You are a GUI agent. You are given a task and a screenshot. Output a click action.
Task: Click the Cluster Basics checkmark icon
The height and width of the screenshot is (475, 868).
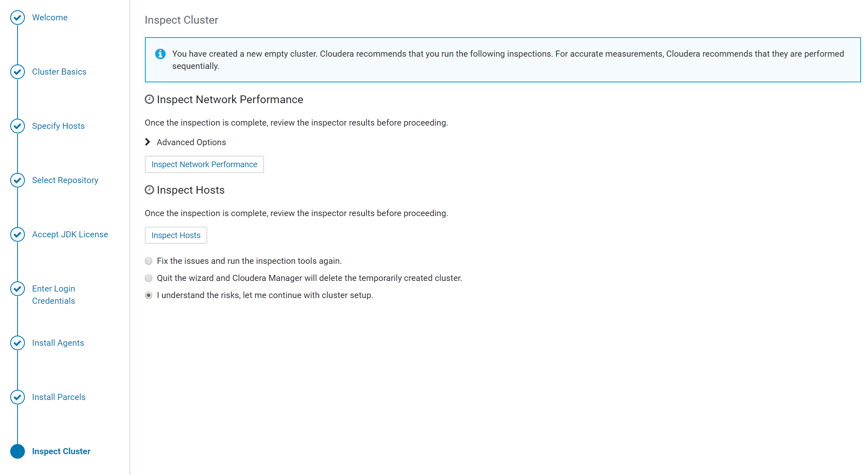18,72
